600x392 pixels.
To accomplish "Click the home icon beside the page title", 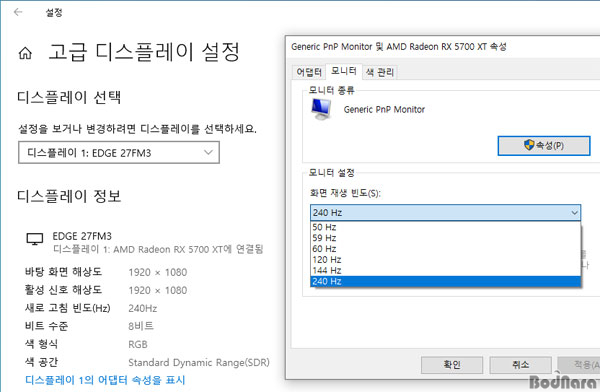I will pos(25,53).
